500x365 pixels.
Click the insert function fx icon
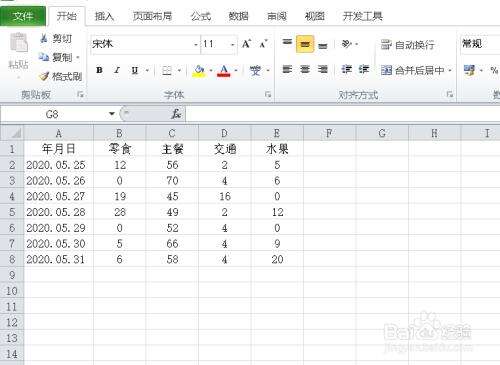(176, 114)
